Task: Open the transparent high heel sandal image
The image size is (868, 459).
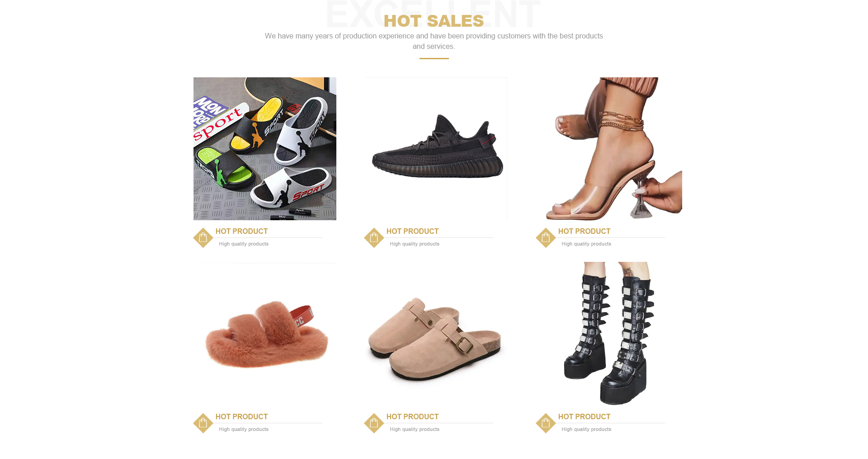Action: pyautogui.click(x=608, y=149)
